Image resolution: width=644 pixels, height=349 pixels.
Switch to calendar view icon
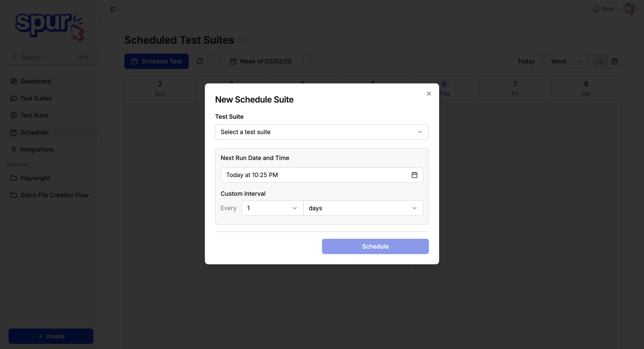tap(614, 61)
